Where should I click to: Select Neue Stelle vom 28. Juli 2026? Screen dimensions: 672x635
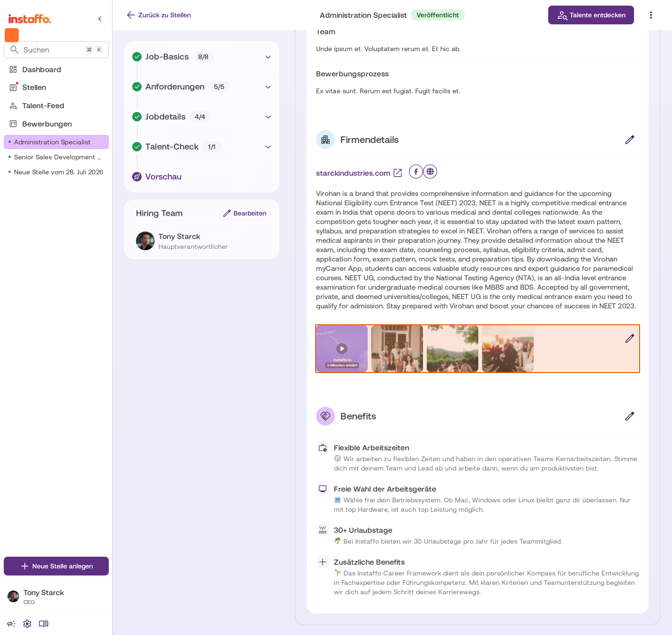coord(56,172)
